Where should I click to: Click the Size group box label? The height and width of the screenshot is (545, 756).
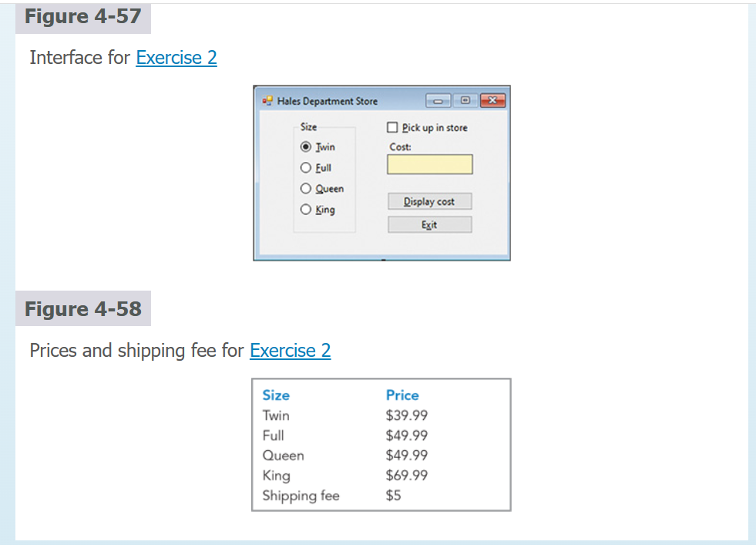click(308, 126)
